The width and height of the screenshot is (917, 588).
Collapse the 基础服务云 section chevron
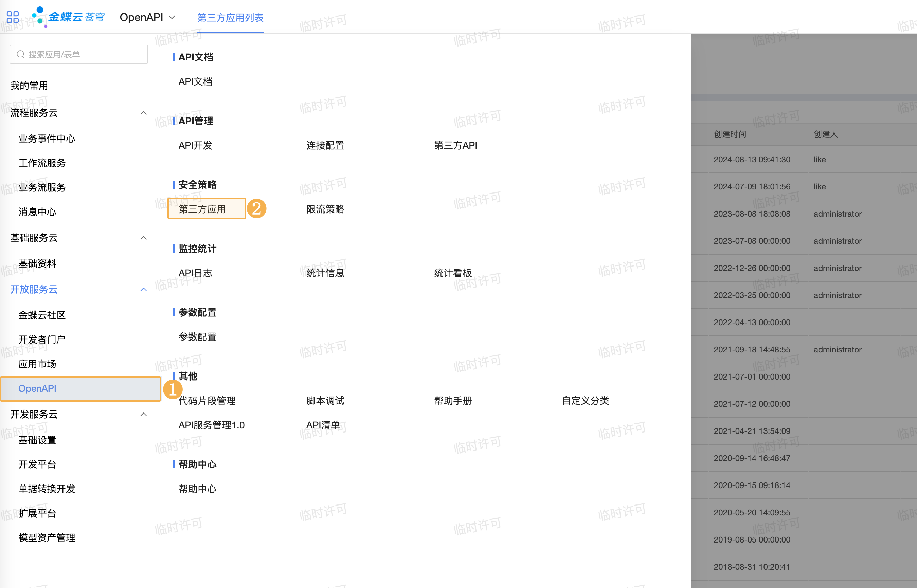point(144,238)
